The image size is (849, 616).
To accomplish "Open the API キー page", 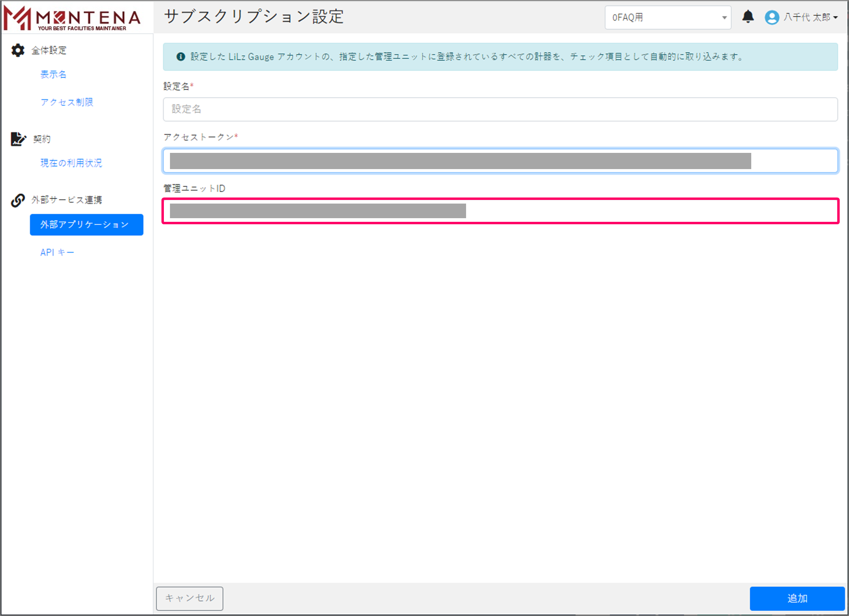I will pyautogui.click(x=57, y=252).
